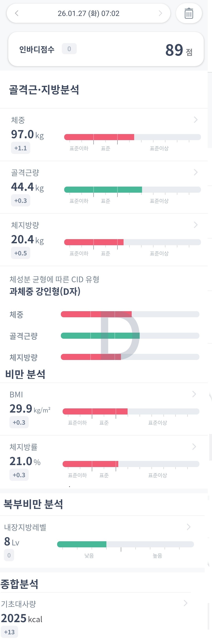Screen dimensions: 212x644
Task: Click the 내장지방레벨 green level bar
Action: (x=82, y=544)
